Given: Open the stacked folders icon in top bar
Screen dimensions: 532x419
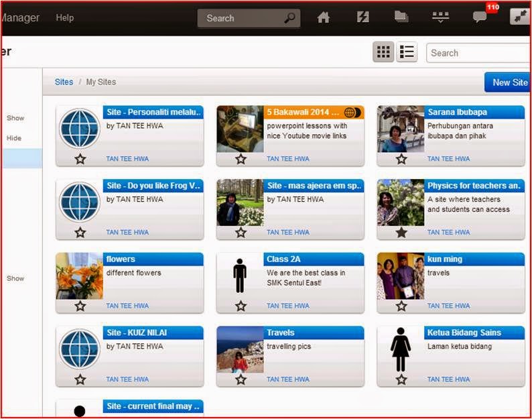Looking at the screenshot, I should [x=401, y=17].
